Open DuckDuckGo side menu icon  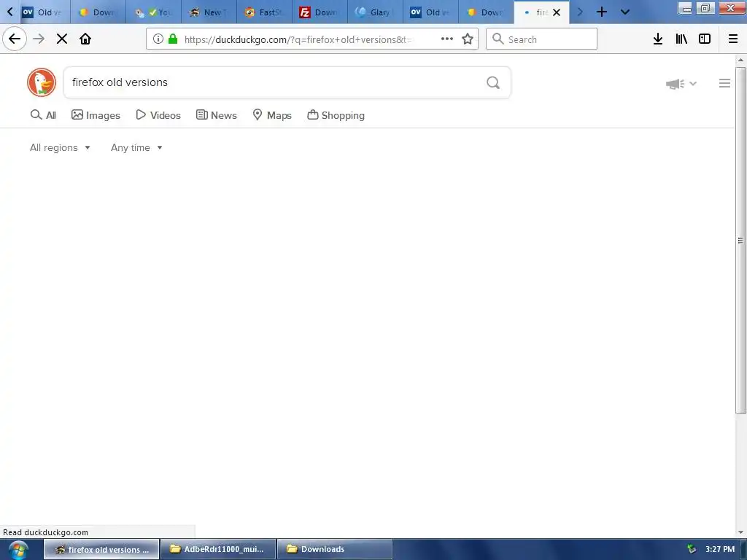(724, 83)
